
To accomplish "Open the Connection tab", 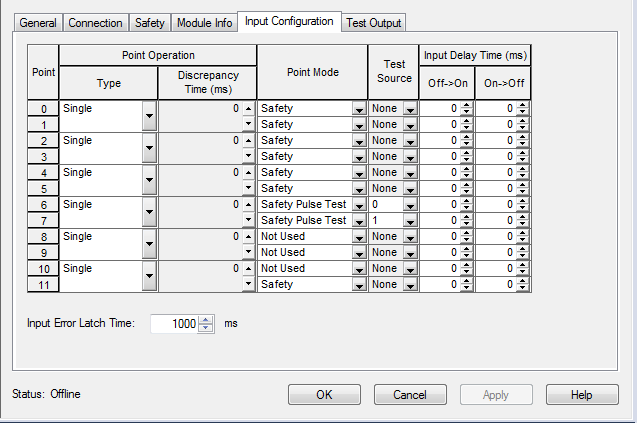I will (x=97, y=23).
